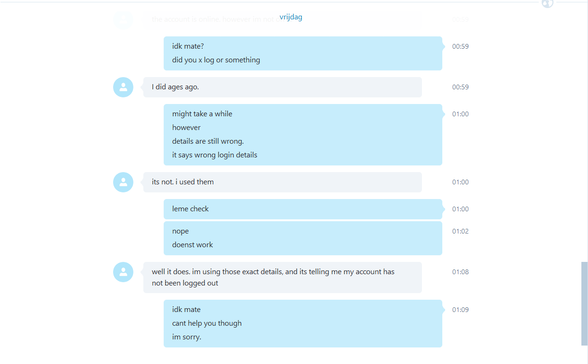Viewport: 588px width, 364px height.
Task: Click the faded avatar by "the account is online"
Action: [123, 19]
